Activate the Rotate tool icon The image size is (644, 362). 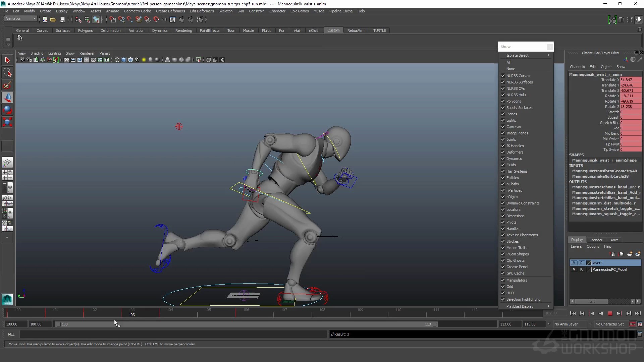click(7, 110)
